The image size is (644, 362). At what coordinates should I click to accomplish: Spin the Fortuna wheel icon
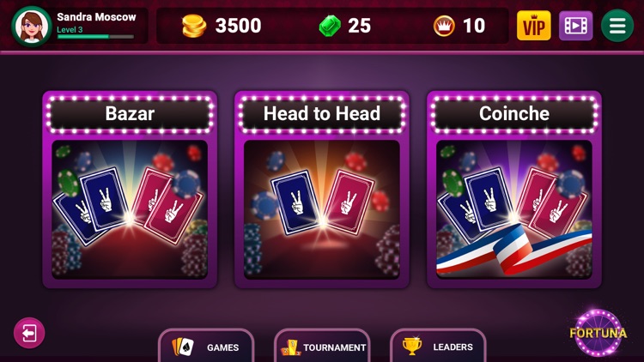598,333
